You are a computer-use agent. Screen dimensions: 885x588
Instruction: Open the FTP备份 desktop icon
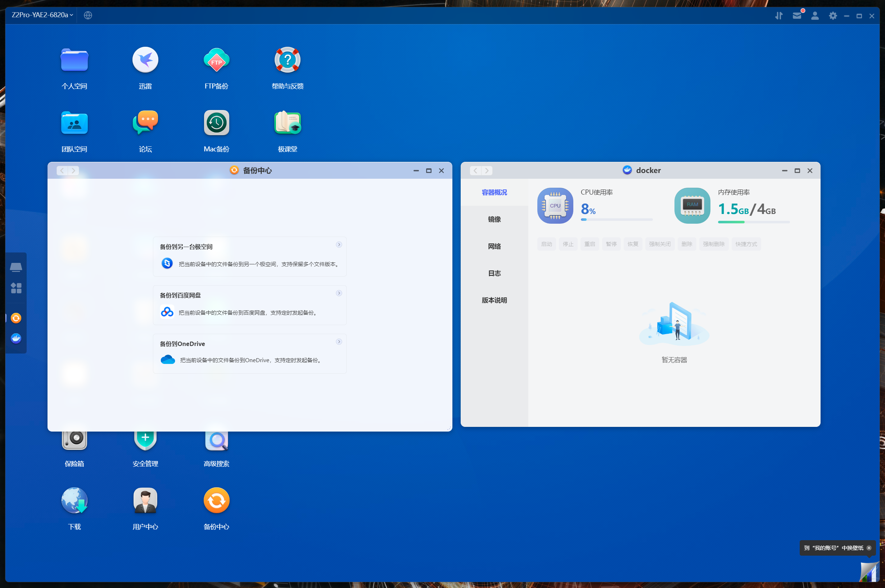216,60
